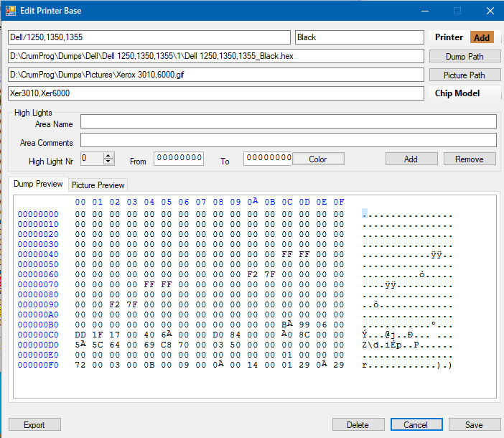Click the Black color name field
The width and height of the screenshot is (504, 438).
(x=359, y=37)
